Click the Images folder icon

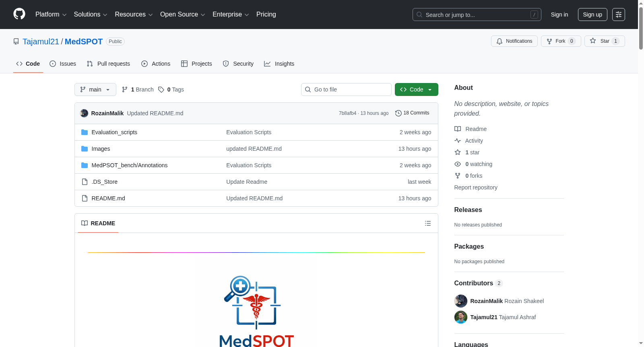pyautogui.click(x=85, y=149)
